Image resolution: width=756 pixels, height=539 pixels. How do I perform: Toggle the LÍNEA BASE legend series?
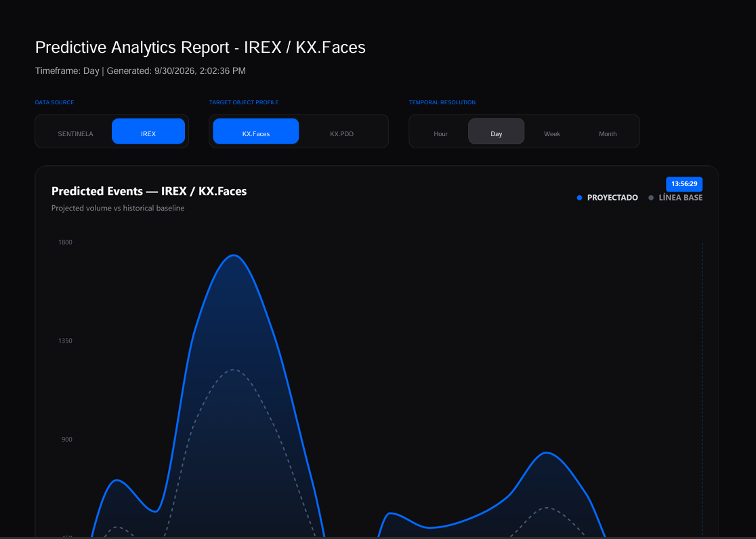coord(675,198)
